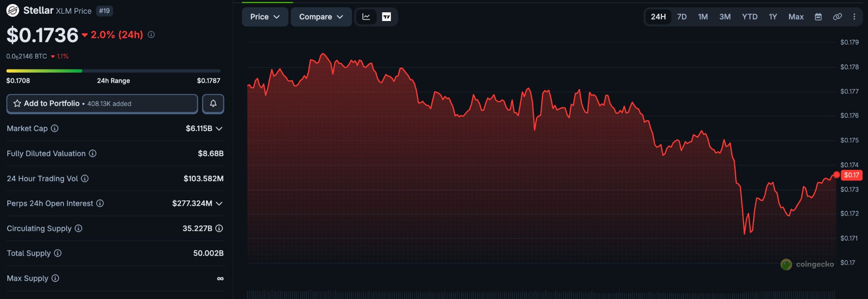Click the $8.68B valuation value
This screenshot has width=868, height=299.
(x=211, y=153)
